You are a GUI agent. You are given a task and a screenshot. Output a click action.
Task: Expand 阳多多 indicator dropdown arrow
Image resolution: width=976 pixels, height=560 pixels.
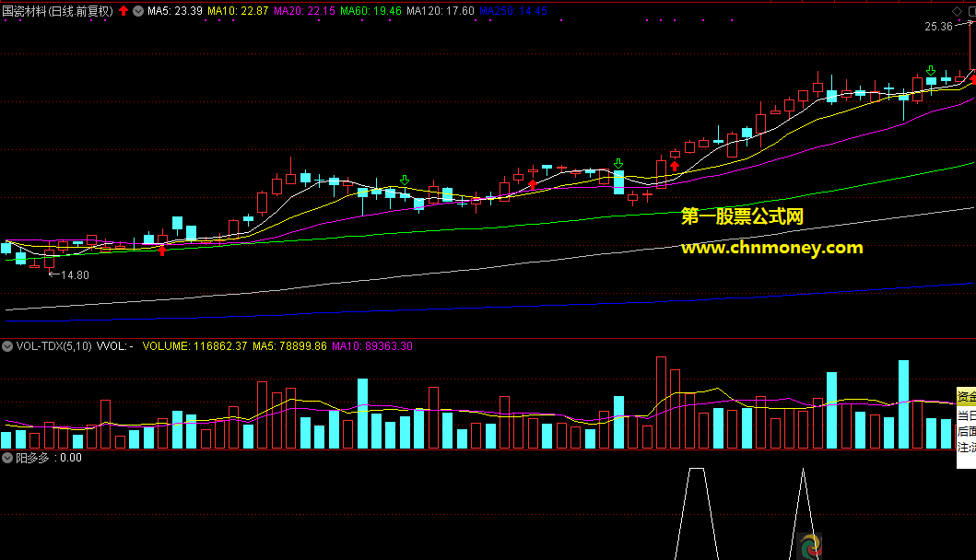[x=7, y=458]
